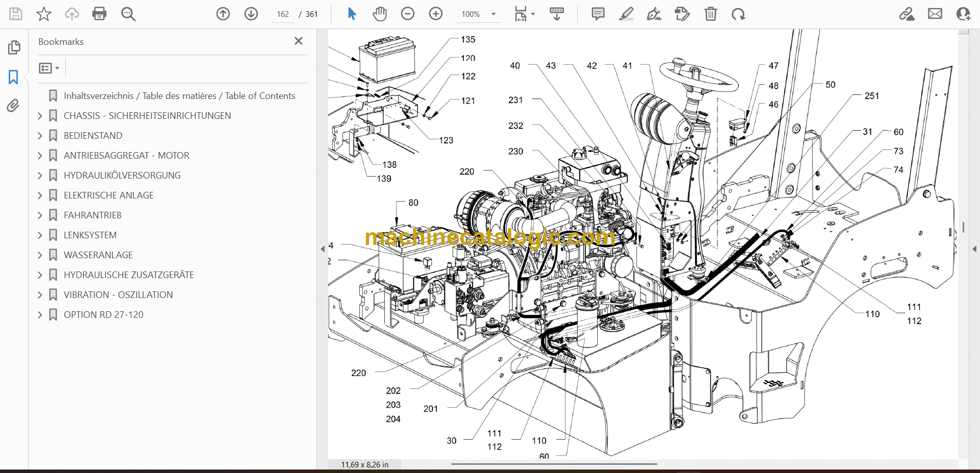Toggle the page thumbnails panel
The height and width of the screenshot is (473, 980).
click(13, 47)
